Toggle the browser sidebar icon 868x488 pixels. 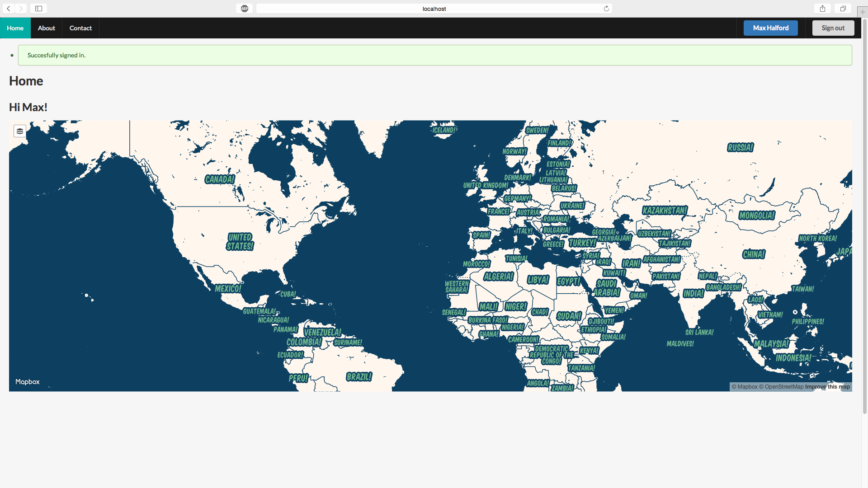point(39,9)
